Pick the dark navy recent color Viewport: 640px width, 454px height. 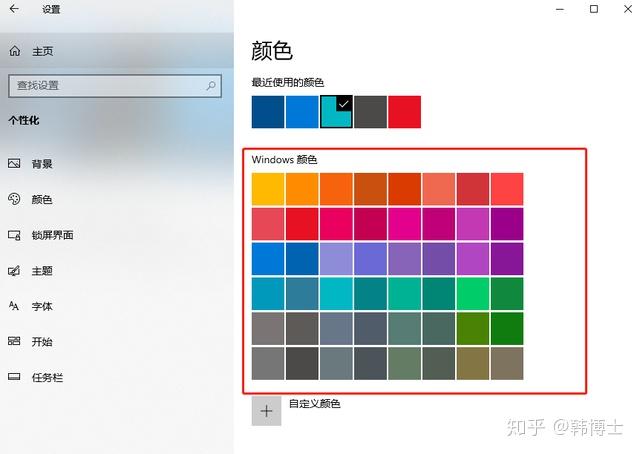pos(268,112)
